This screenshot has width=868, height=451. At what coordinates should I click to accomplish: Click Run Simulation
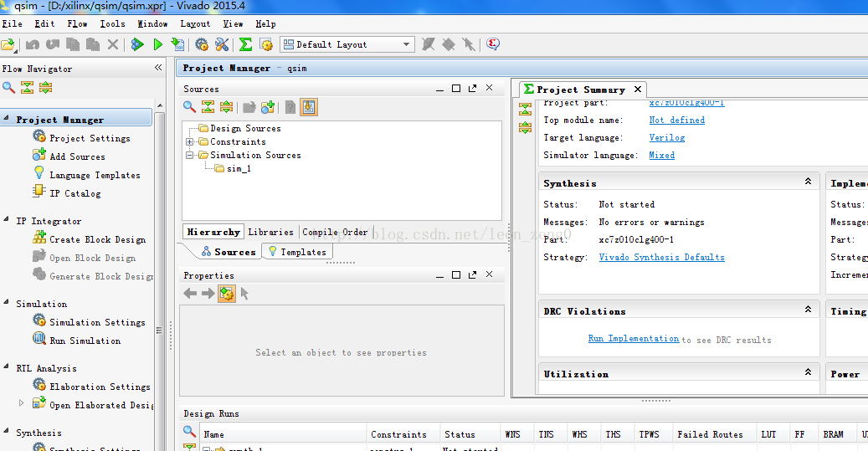[x=77, y=341]
